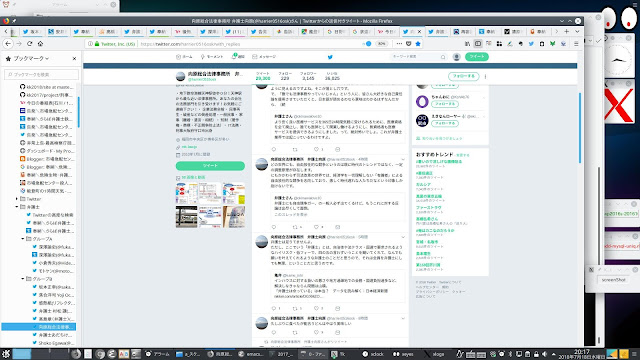Switch to the xclock taskbar entry
The width and height of the screenshot is (640, 360).
pyautogui.click(x=373, y=354)
